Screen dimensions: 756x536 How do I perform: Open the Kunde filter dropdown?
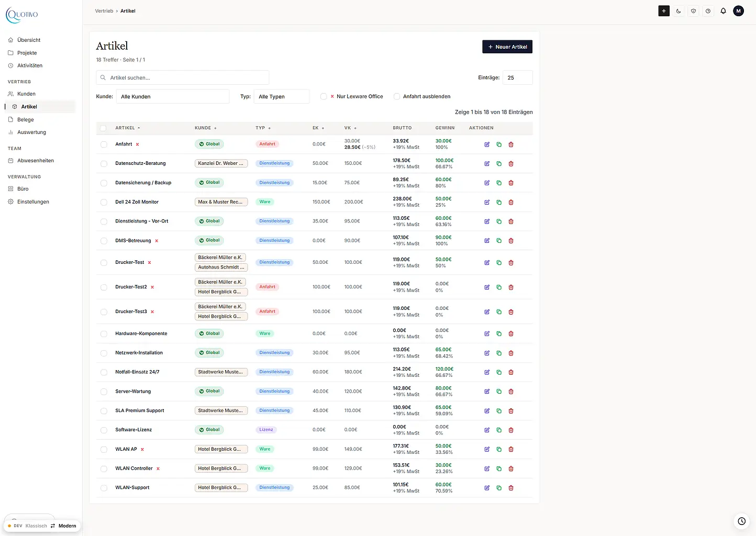tap(173, 96)
